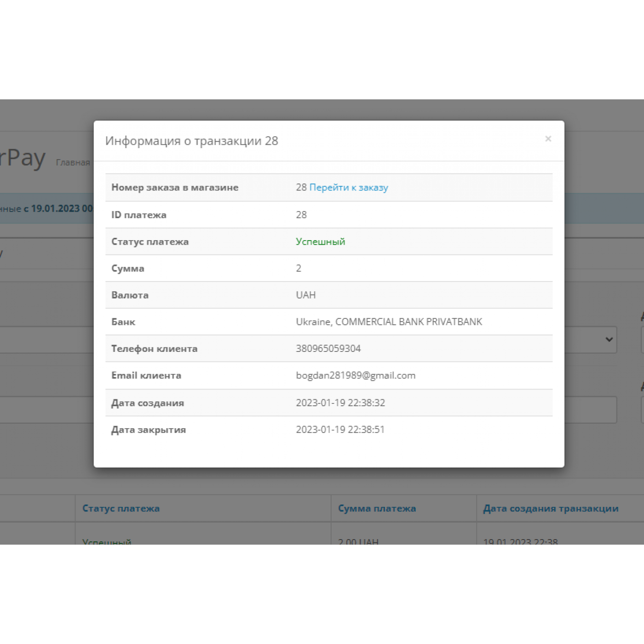Viewport: 644px width, 644px height.
Task: Click the rPay page heading
Action: [x=23, y=158]
